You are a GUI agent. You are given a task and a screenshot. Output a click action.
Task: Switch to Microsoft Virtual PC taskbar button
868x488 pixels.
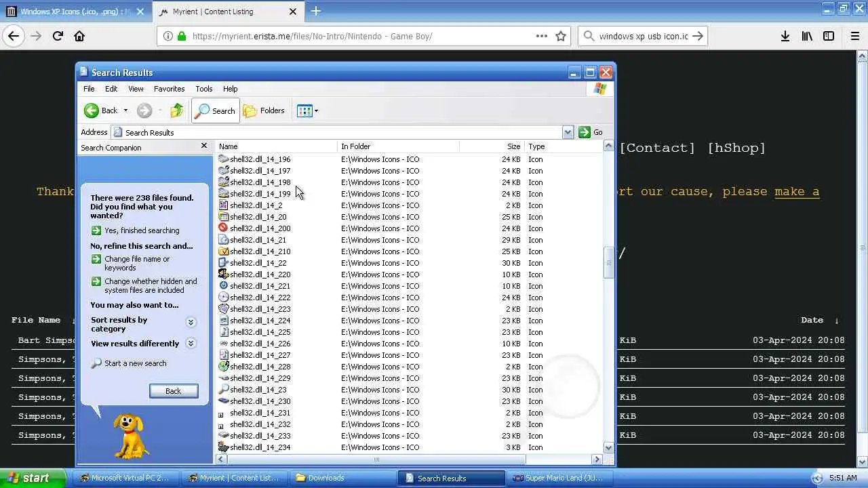coord(127,478)
